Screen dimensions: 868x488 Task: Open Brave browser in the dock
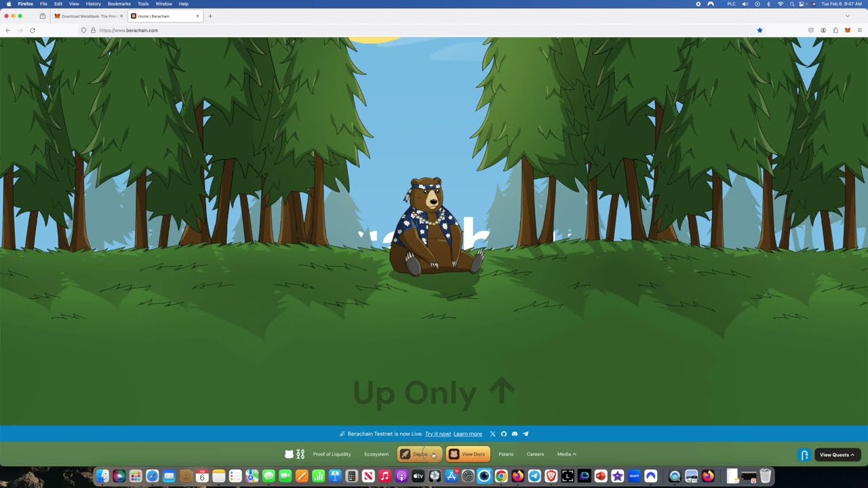pyautogui.click(x=551, y=476)
